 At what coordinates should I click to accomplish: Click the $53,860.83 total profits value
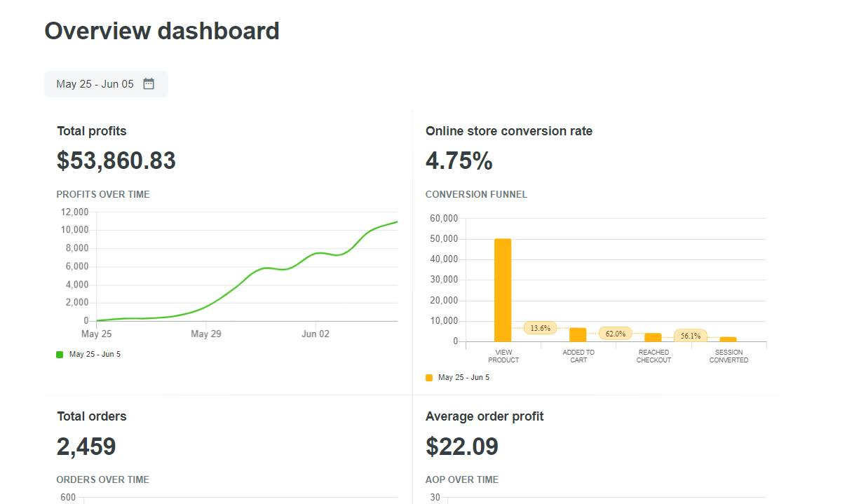[x=116, y=161]
